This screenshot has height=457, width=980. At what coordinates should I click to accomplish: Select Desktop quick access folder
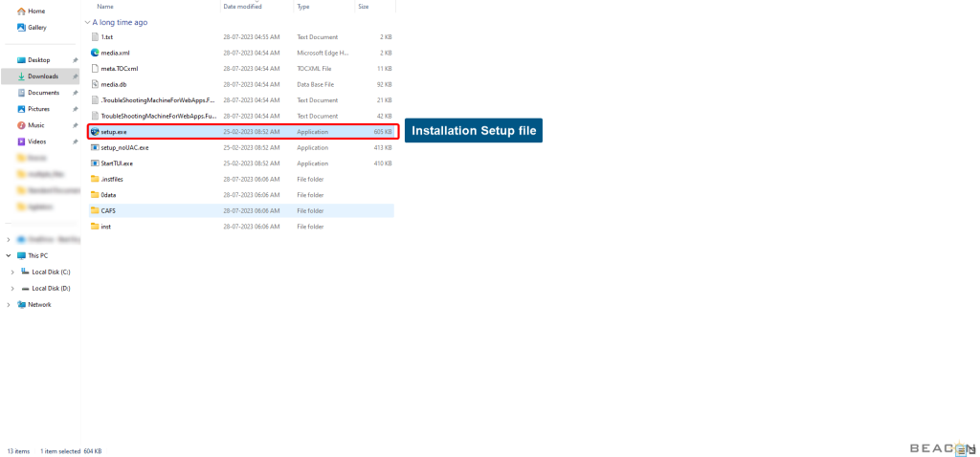tap(40, 60)
